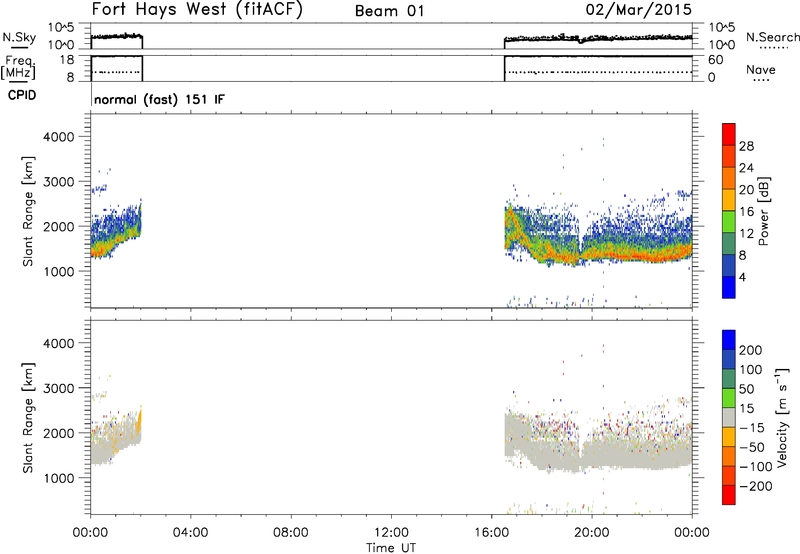Screen dimensions: 800x554
Task: Click the date '02/Mar/2015'
Action: [638, 9]
